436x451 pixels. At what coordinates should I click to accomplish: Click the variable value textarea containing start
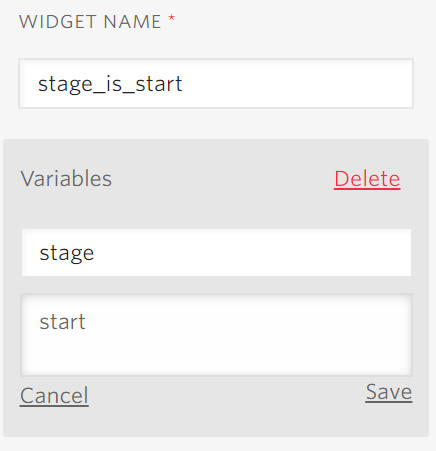216,335
